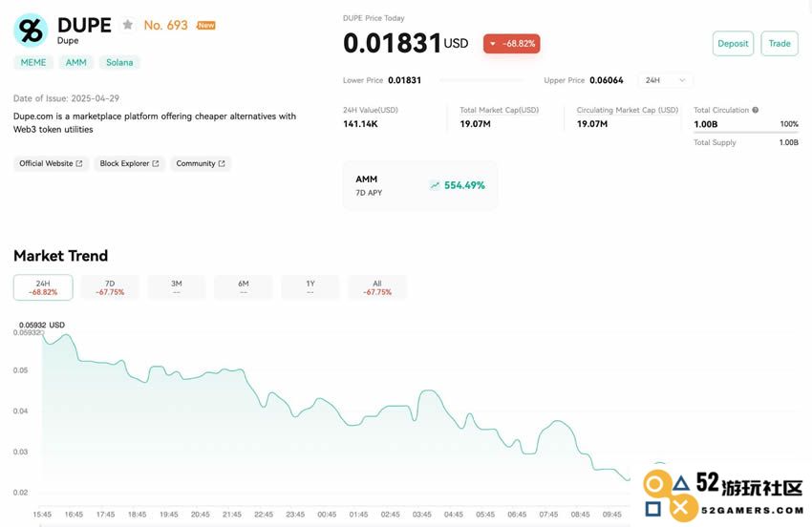Screen dimensions: 812x527
Task: Click the red price drop arrow badge
Action: (x=511, y=44)
